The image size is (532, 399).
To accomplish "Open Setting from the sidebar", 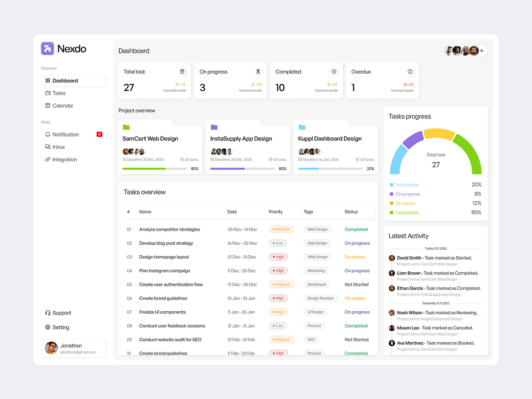I will pyautogui.click(x=57, y=327).
